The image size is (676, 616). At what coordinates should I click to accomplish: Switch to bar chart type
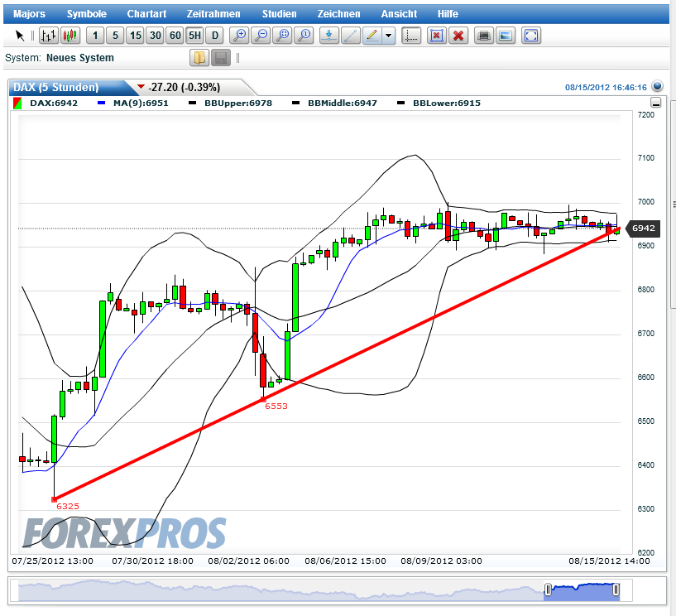(49, 36)
